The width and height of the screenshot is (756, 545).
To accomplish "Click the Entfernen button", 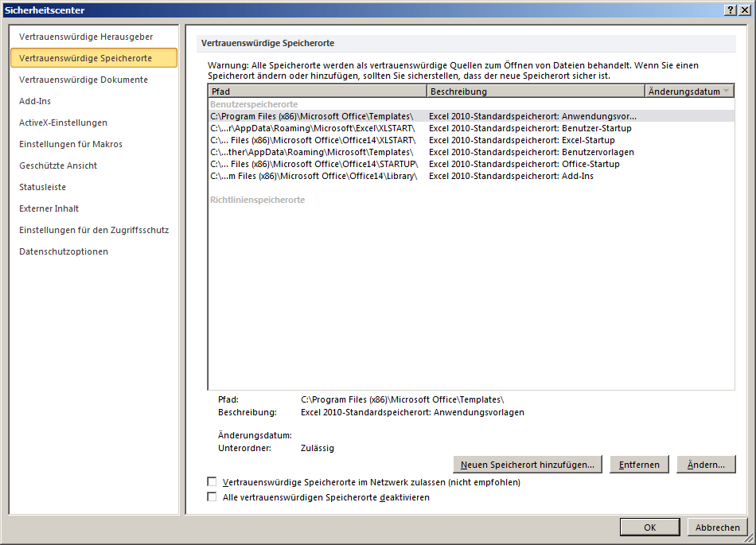I will (x=639, y=465).
